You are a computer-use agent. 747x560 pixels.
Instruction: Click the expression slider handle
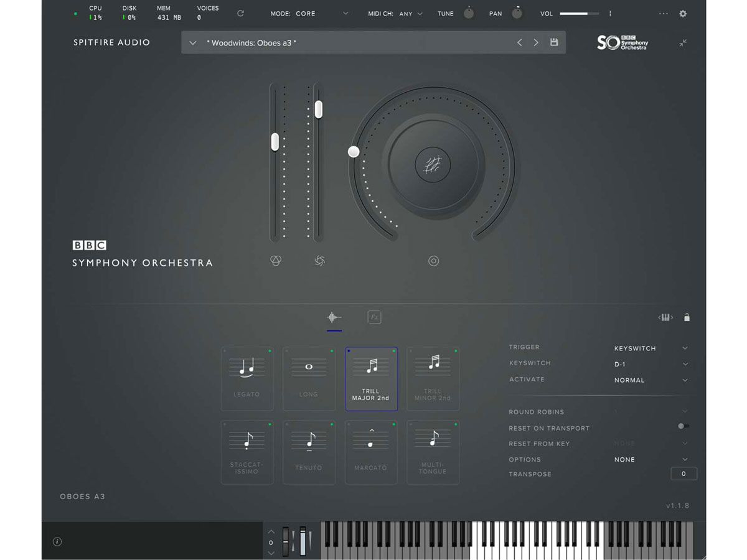click(x=275, y=142)
